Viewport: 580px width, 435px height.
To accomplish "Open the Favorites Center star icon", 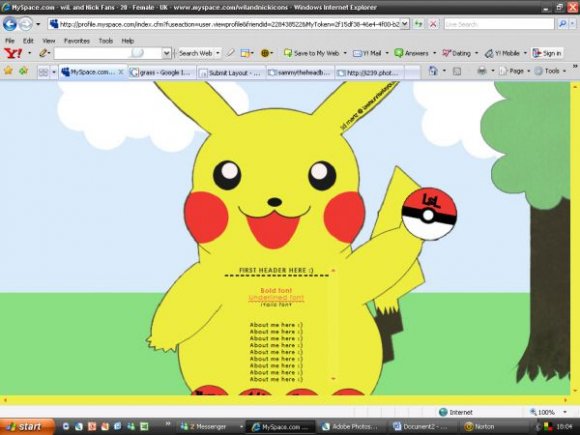I will tap(9, 71).
